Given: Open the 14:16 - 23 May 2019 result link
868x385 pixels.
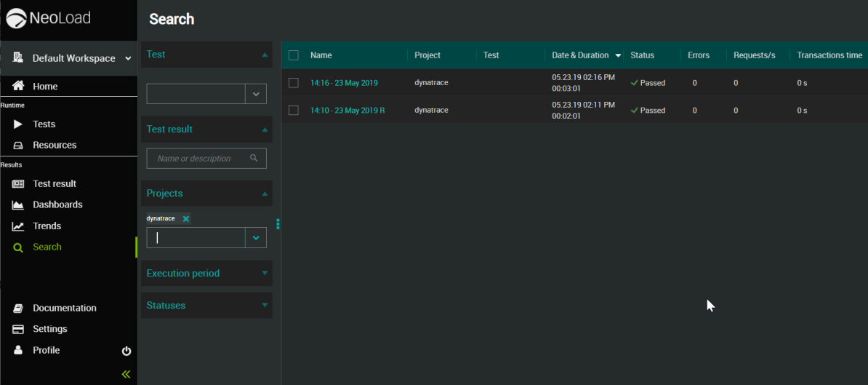Looking at the screenshot, I should click(344, 83).
